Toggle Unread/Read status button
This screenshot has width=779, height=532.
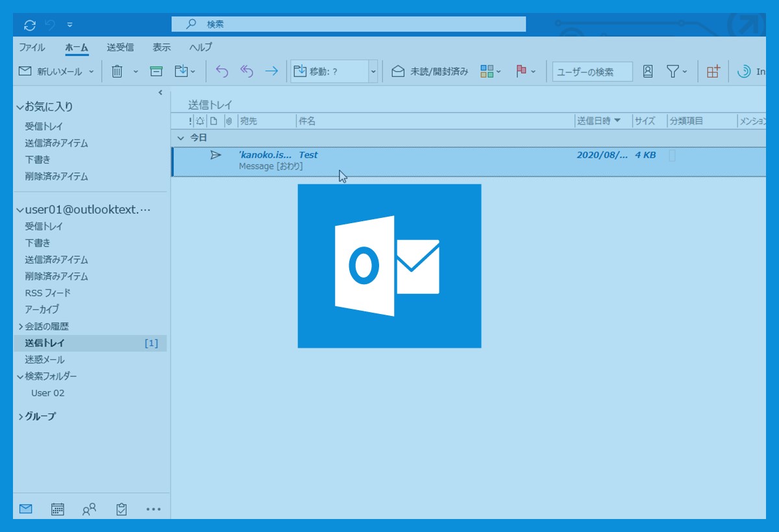point(430,71)
